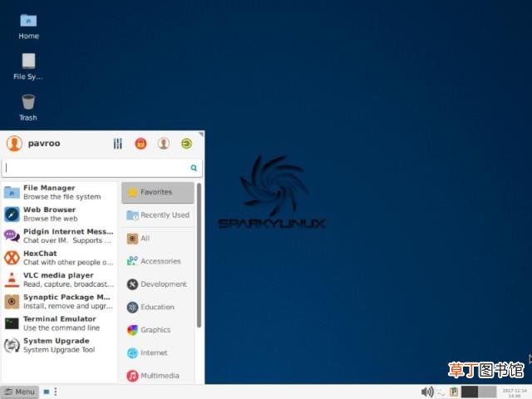The width and height of the screenshot is (532, 399).
Task: Select the Multimedia category
Action: tap(158, 376)
